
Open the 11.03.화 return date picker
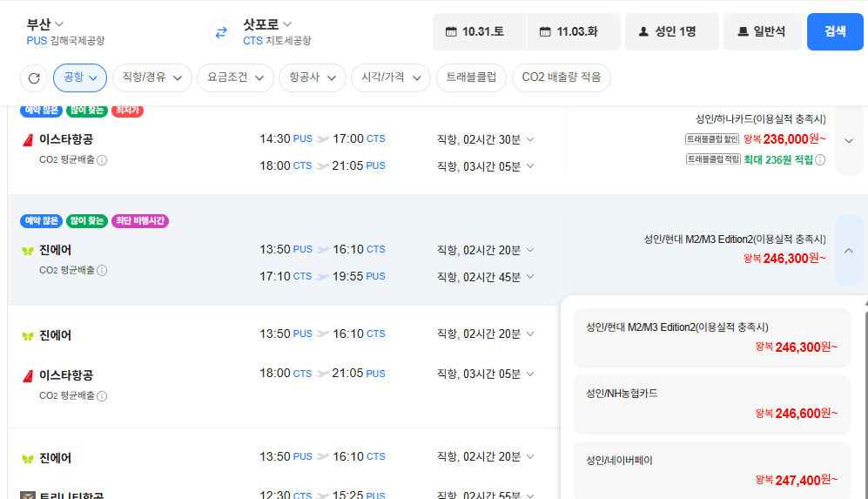[x=573, y=31]
